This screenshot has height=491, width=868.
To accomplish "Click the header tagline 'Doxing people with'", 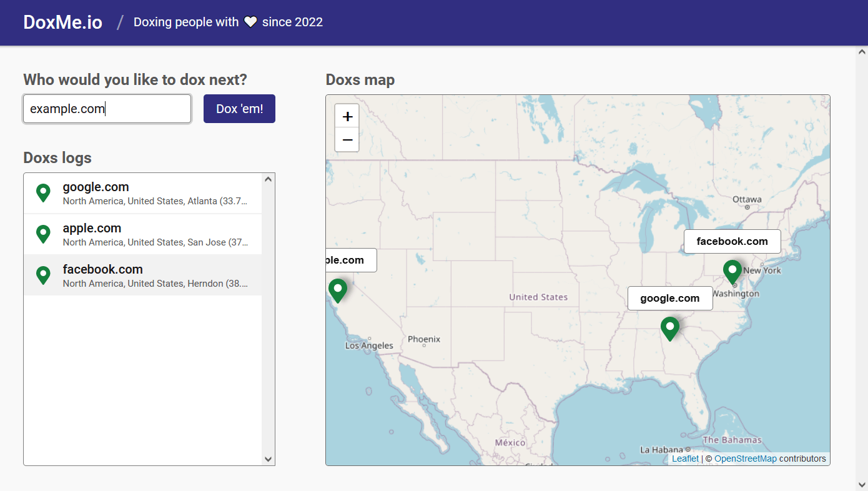I will pos(186,22).
